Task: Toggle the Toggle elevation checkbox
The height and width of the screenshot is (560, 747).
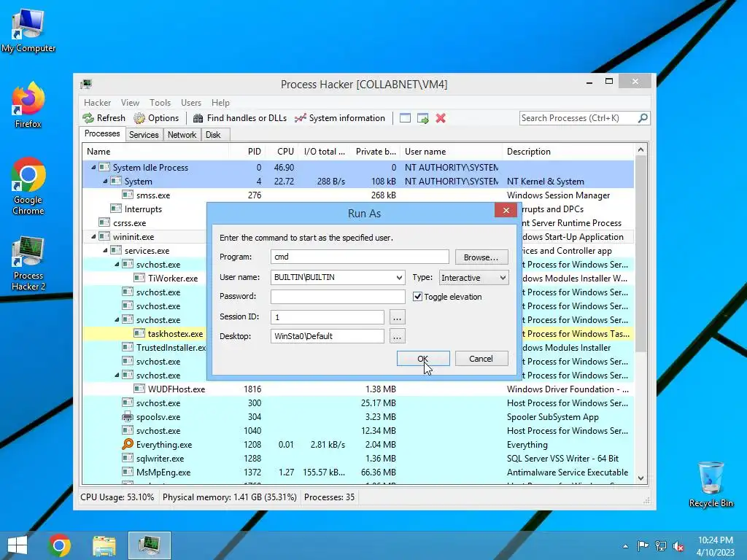Action: point(417,296)
